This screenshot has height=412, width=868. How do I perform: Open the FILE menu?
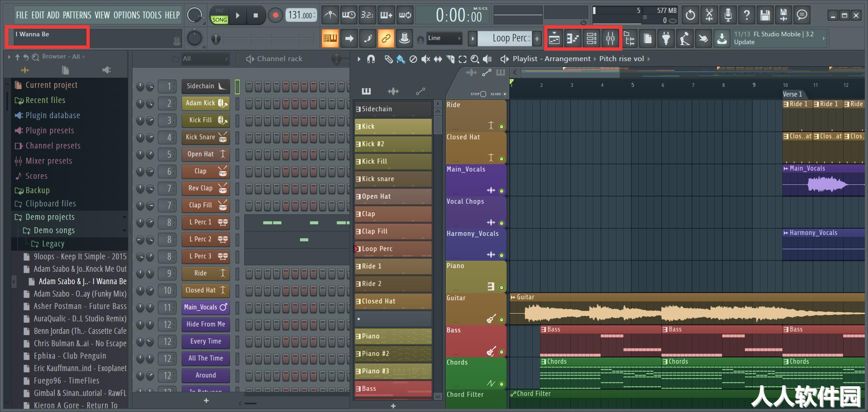pos(22,15)
